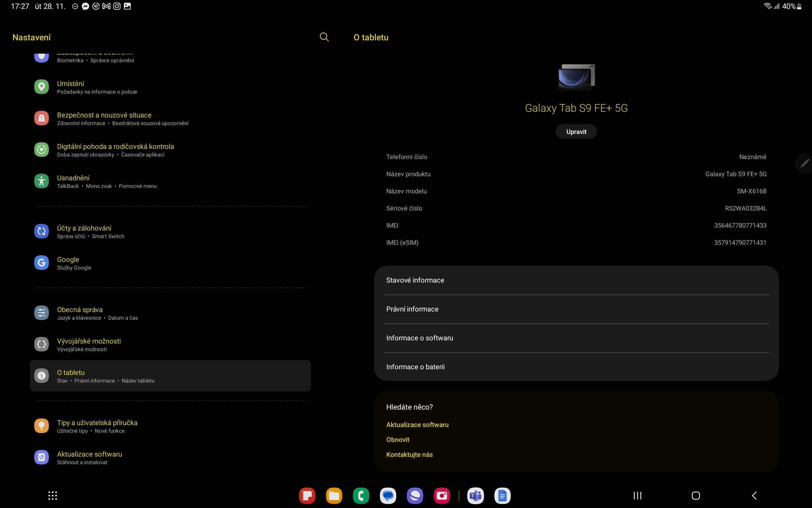Tap the Back navigation arrow

tap(754, 496)
